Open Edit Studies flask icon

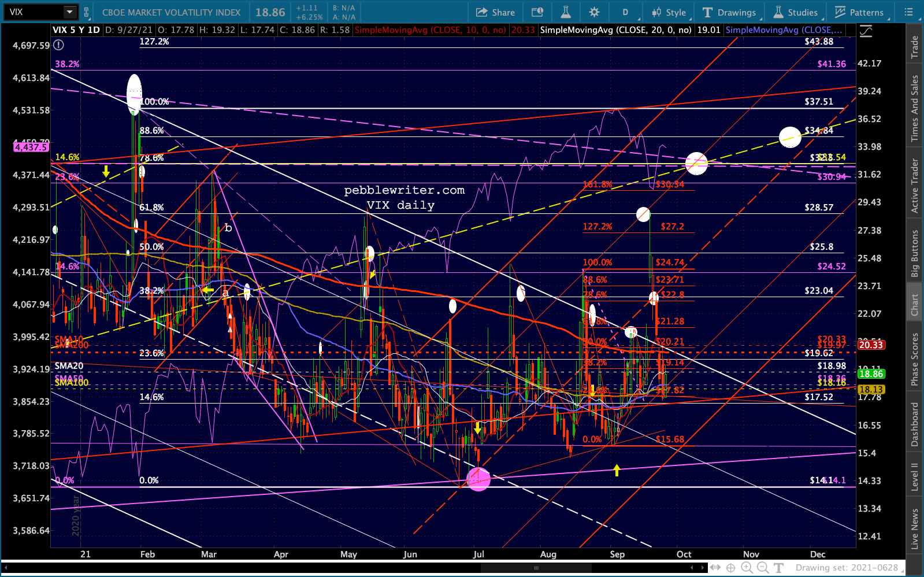coord(565,12)
